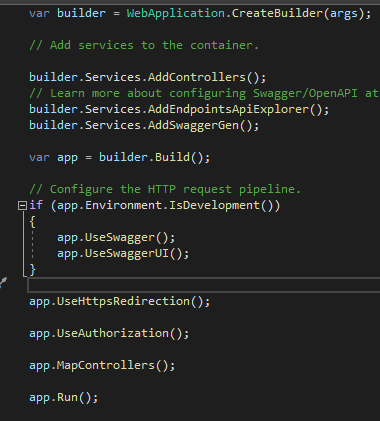
Task: Click 'builder.Build();' in var app line
Action: coord(155,157)
